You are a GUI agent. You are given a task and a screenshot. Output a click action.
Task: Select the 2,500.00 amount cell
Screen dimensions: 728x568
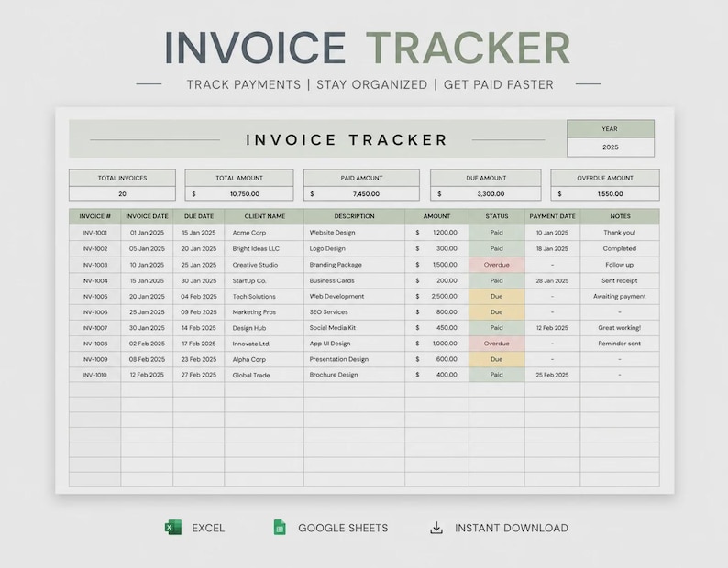point(437,297)
